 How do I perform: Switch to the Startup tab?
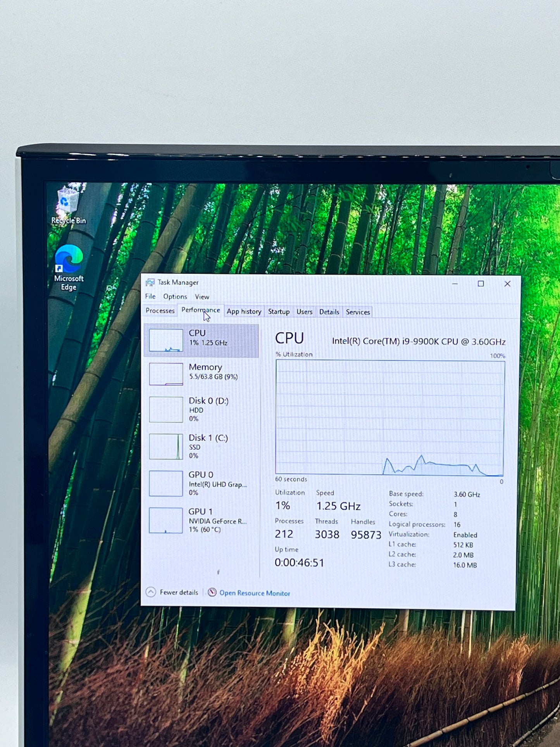click(279, 312)
